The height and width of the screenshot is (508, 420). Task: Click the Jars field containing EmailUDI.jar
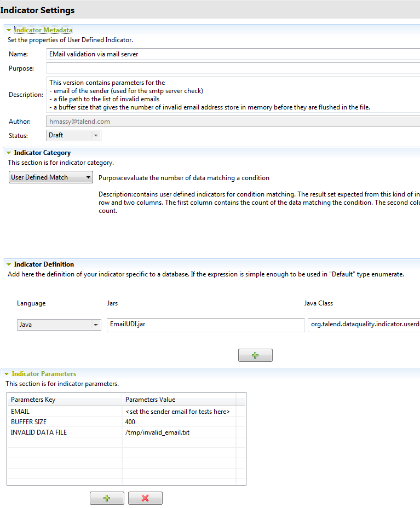click(x=206, y=325)
